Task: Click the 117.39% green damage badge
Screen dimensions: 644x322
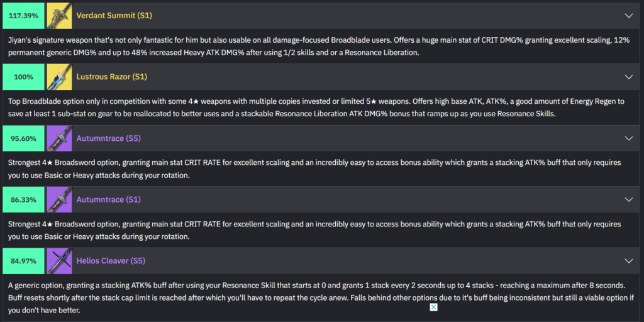Action: pyautogui.click(x=24, y=15)
